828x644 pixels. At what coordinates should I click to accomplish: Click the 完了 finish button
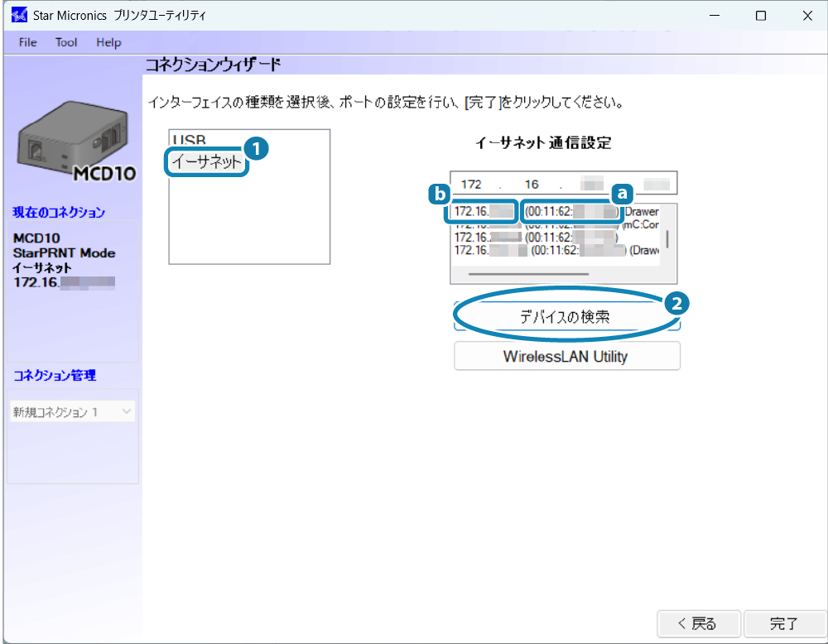[783, 623]
